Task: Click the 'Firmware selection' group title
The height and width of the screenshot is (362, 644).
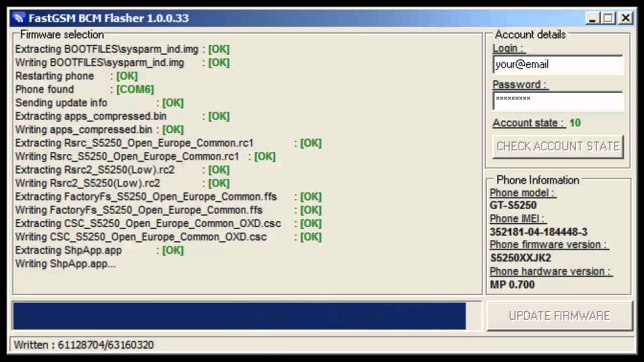Action: (x=62, y=35)
